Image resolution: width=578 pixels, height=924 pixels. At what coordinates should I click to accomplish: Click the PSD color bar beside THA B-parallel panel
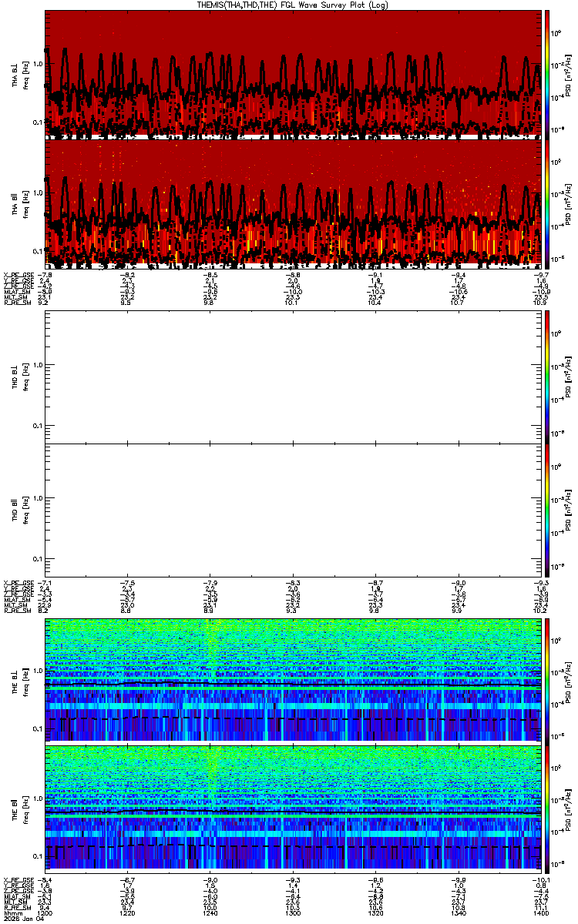548,203
